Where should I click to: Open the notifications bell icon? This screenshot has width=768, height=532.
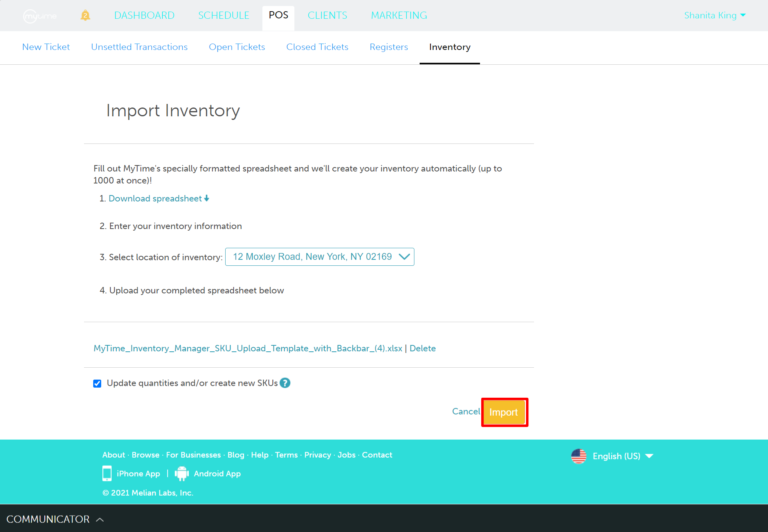85,16
